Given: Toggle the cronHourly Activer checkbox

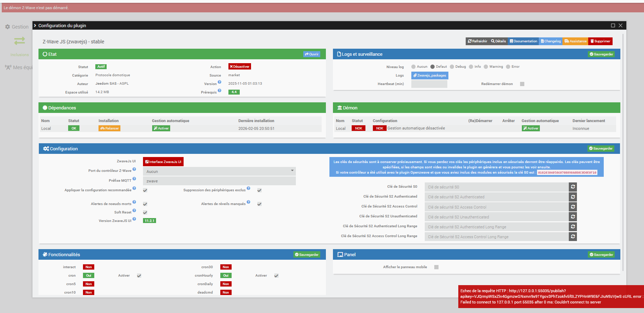Looking at the screenshot, I should 276,276.
